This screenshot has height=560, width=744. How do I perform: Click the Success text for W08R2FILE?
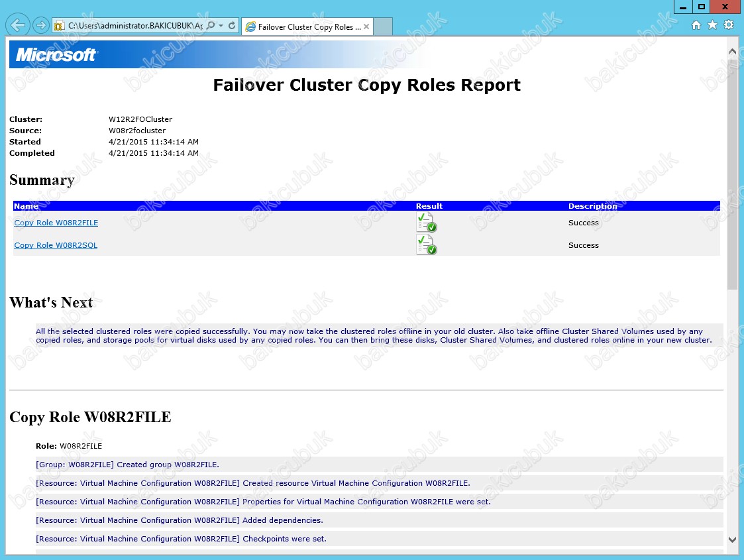coord(584,223)
